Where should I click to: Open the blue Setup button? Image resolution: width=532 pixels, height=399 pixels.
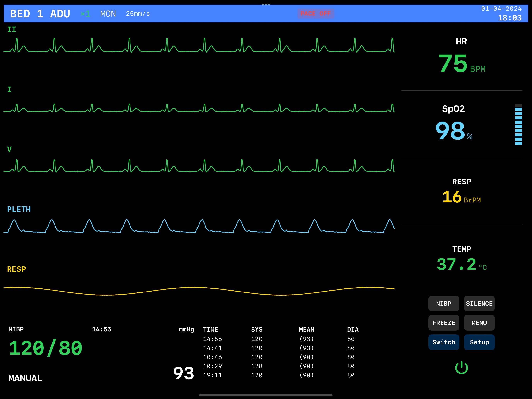pos(479,342)
